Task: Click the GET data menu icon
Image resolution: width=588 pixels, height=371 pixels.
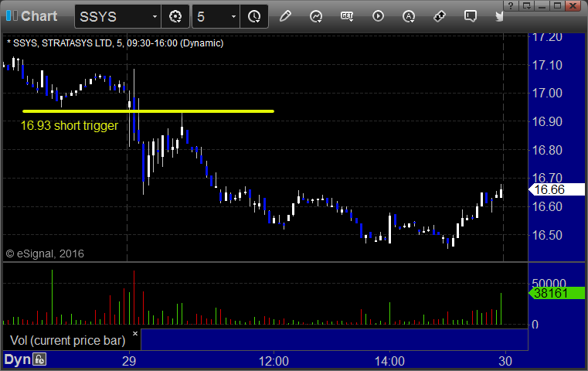Action: coord(347,16)
